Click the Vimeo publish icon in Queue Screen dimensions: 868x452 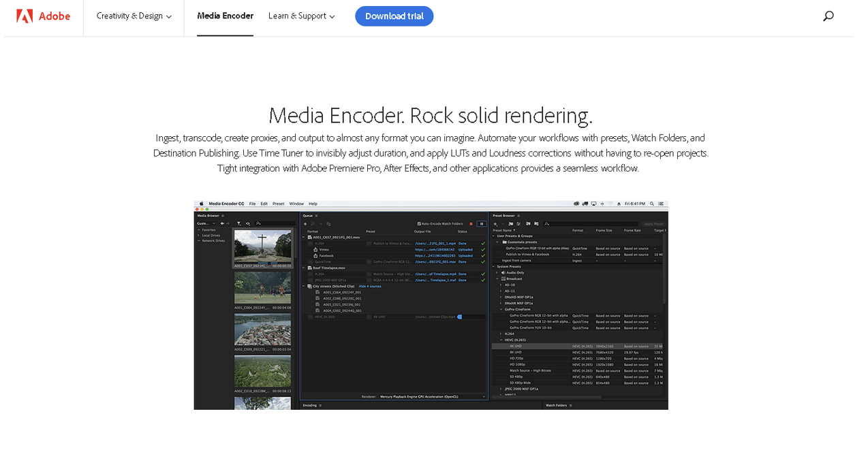click(315, 250)
